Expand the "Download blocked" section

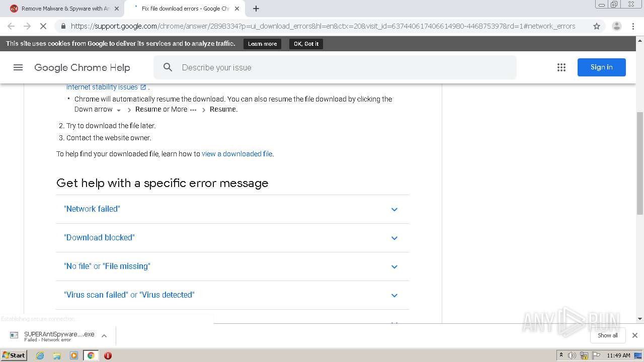point(232,238)
